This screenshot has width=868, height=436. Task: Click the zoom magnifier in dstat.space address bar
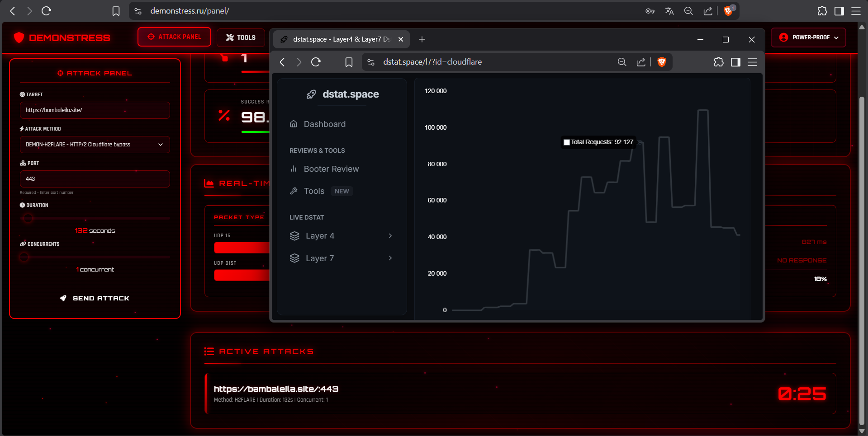622,62
